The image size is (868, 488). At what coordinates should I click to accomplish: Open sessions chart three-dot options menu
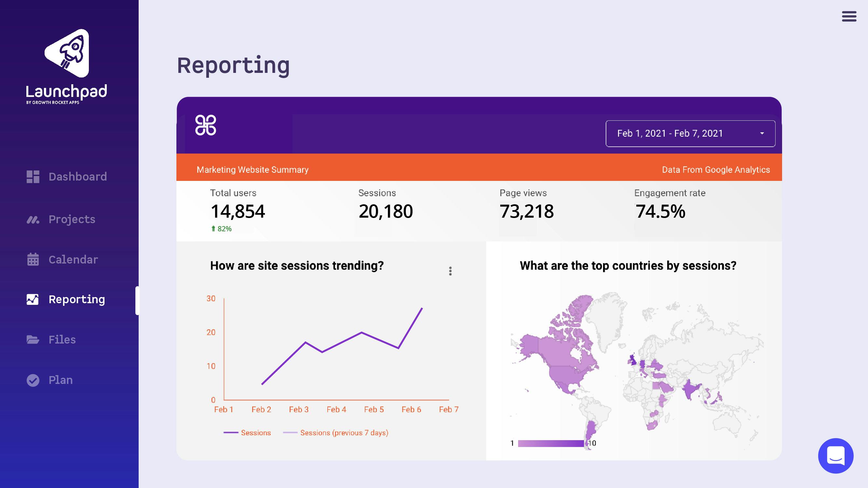click(x=450, y=271)
